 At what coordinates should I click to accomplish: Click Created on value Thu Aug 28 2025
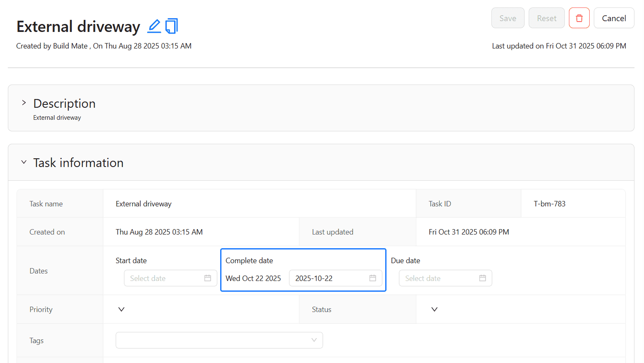coord(159,232)
